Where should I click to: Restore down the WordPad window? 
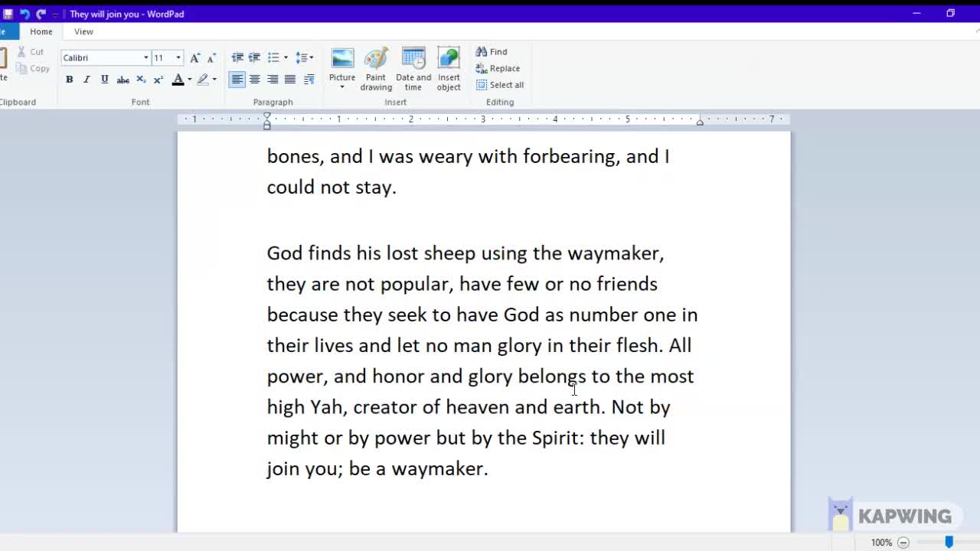click(x=950, y=13)
